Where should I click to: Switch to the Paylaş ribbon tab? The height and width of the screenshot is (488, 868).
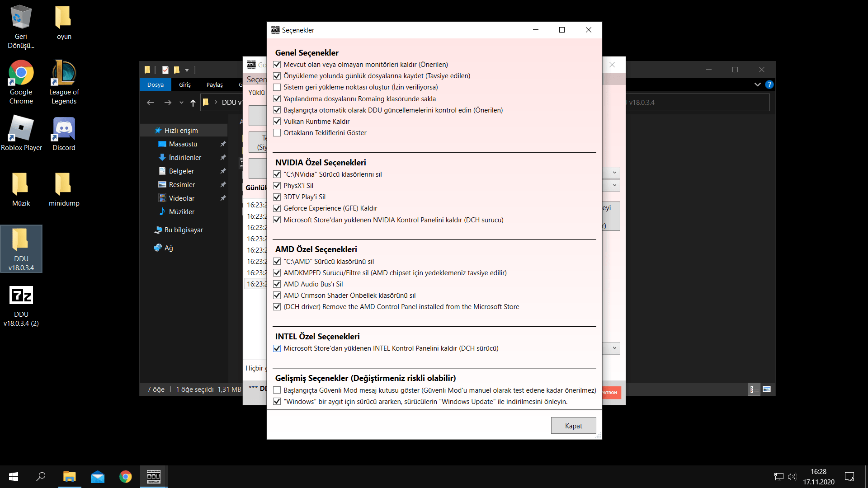(x=214, y=84)
